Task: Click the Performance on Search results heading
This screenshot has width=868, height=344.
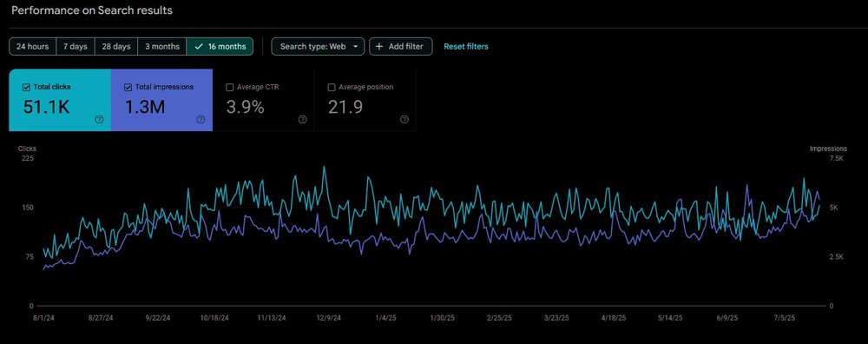Action: [x=92, y=10]
